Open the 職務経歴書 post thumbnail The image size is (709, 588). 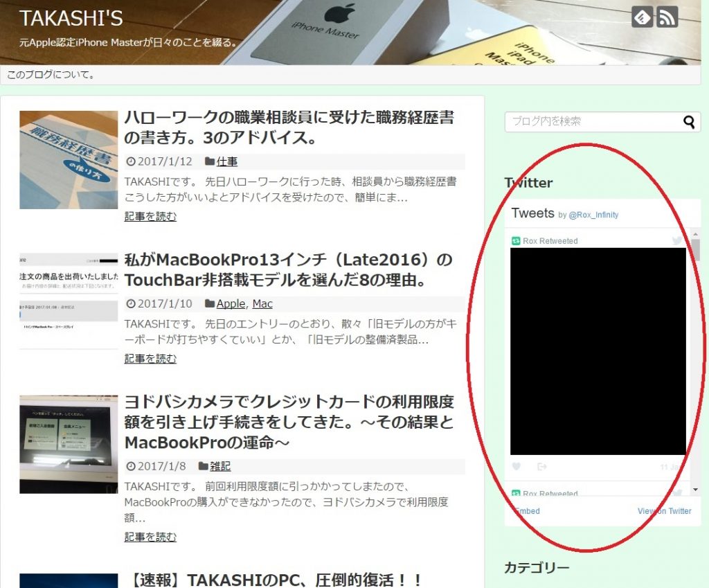[x=69, y=160]
